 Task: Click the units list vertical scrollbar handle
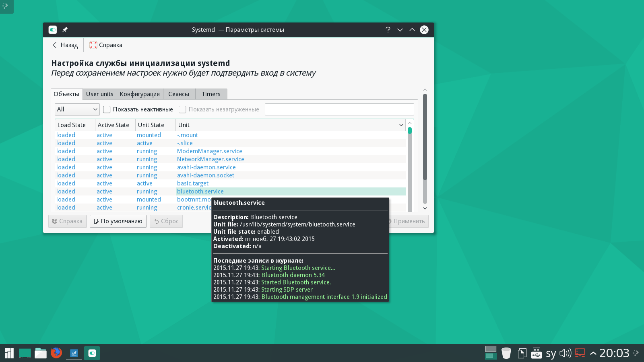coord(410,130)
